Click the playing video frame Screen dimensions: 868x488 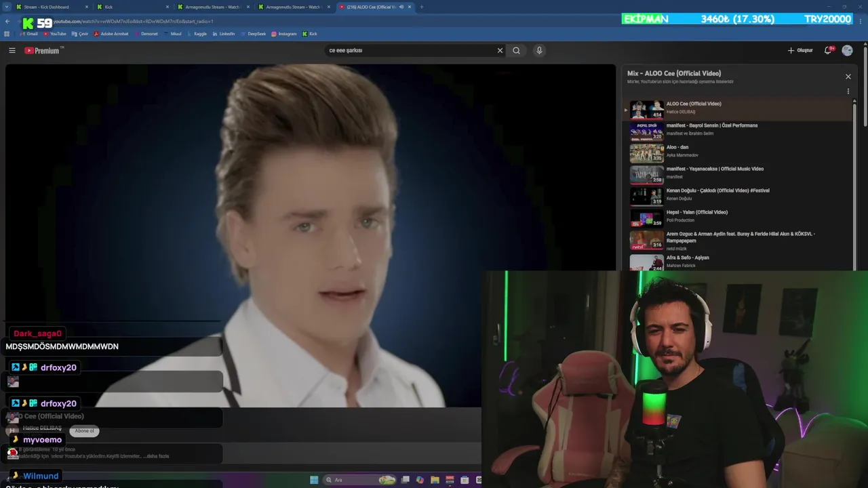tap(311, 235)
